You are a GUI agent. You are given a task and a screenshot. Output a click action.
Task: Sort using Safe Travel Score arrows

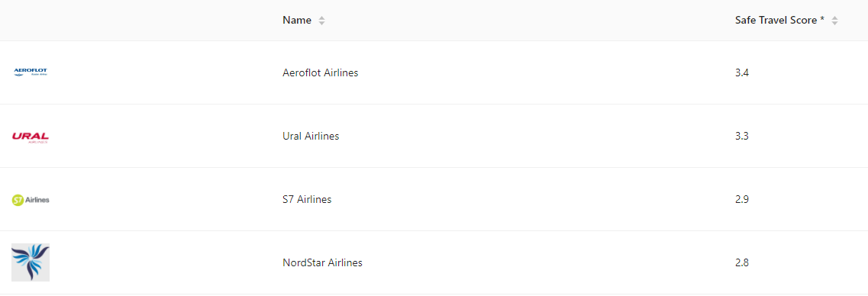click(834, 21)
